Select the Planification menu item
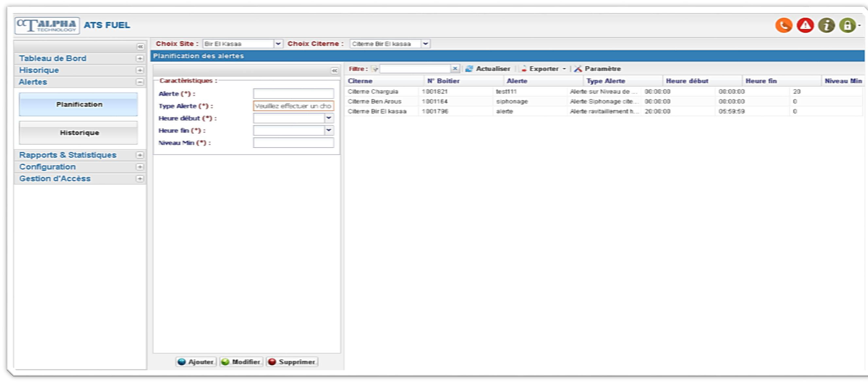The height and width of the screenshot is (383, 868). coord(79,105)
